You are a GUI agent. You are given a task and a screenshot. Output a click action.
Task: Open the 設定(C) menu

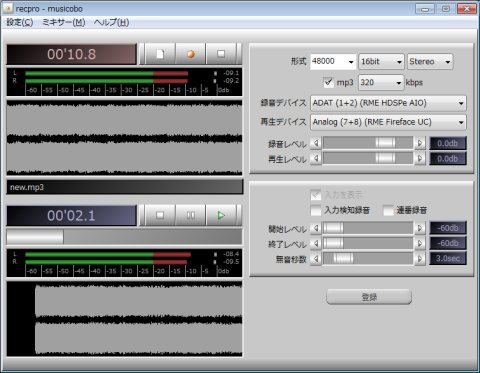[x=20, y=22]
